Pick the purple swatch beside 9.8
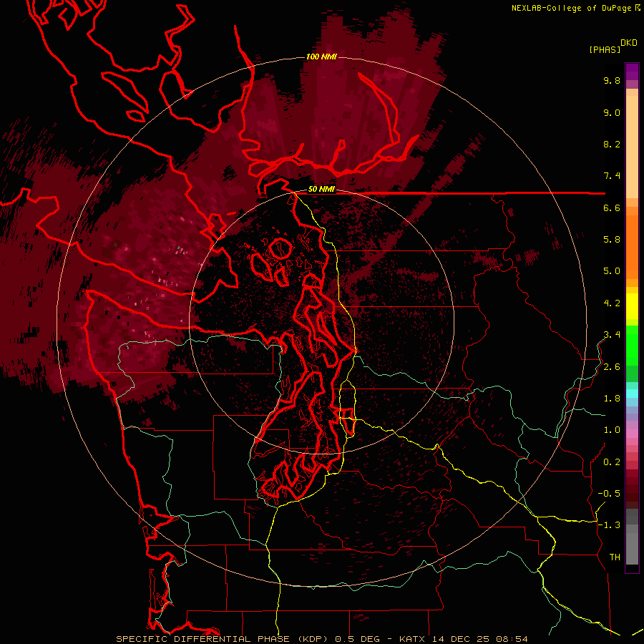Viewport: 644px width, 644px height. (x=632, y=76)
